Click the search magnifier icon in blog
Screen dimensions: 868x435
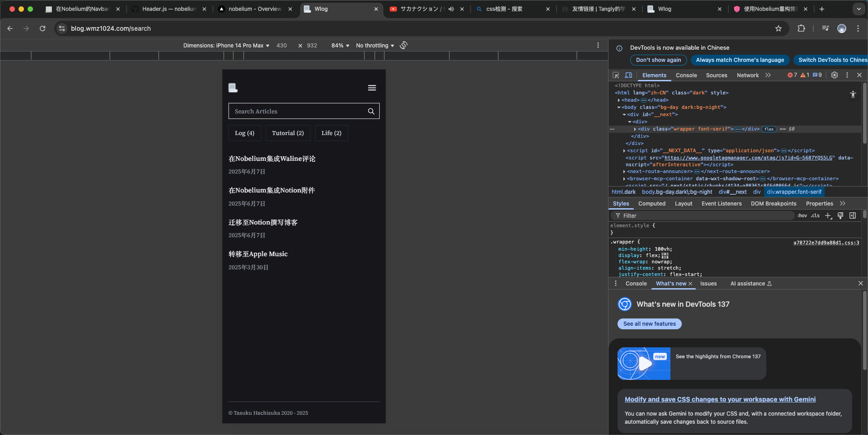click(x=371, y=111)
